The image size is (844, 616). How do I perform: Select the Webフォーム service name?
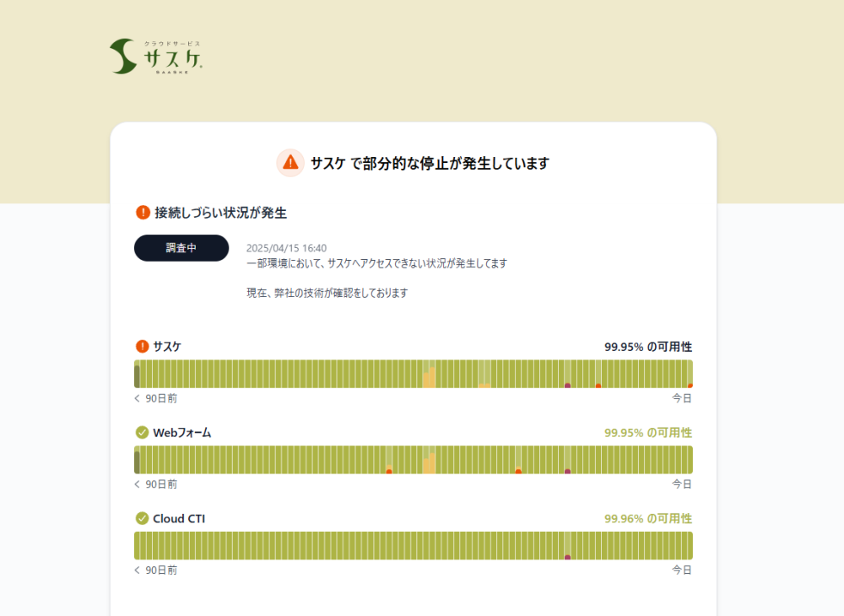pos(181,432)
